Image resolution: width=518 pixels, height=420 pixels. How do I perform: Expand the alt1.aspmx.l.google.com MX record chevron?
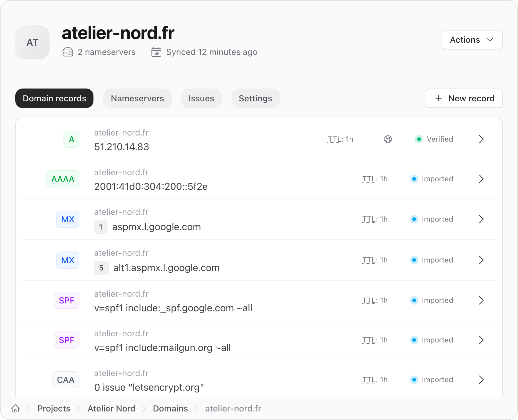tap(481, 260)
